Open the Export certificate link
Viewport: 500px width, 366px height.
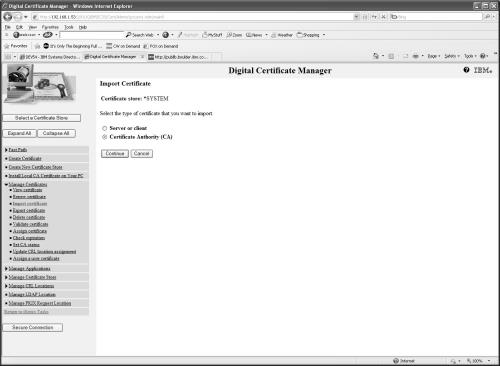(x=29, y=210)
